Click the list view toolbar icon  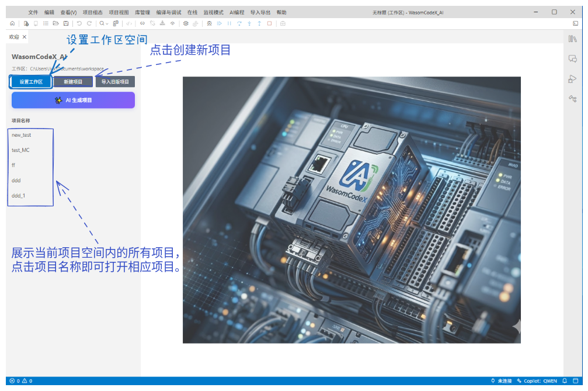tap(46, 23)
